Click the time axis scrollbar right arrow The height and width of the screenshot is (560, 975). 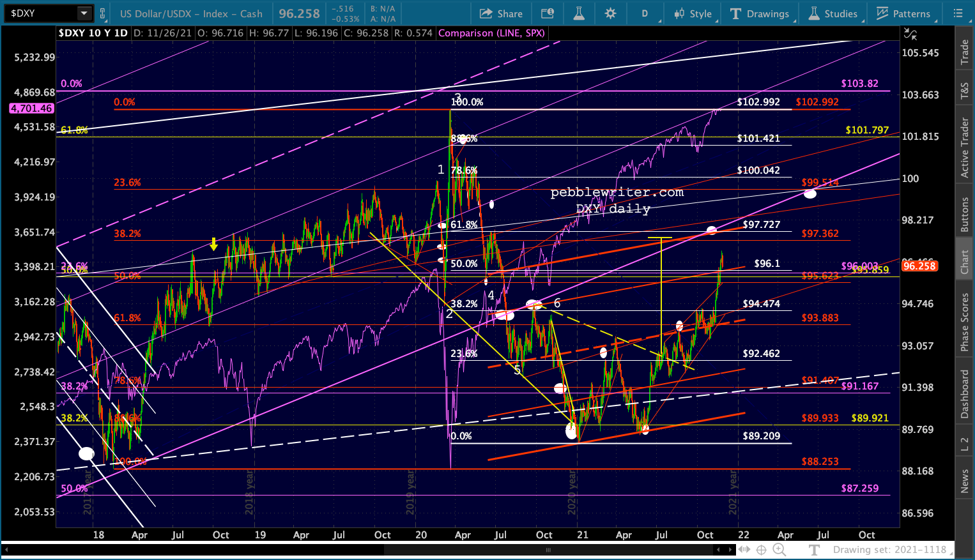point(730,550)
